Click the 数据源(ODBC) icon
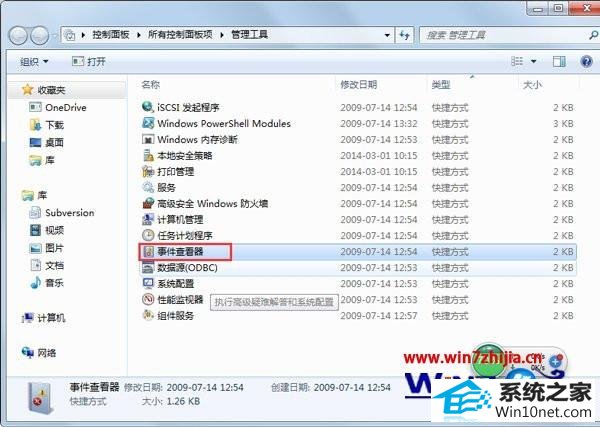This screenshot has width=600, height=427. 148,267
